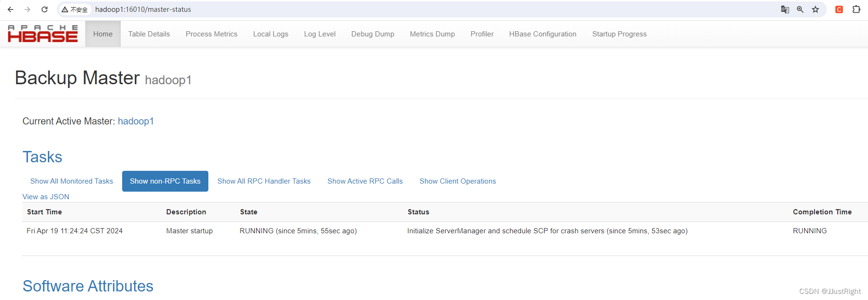Click the Backup Master page title
This screenshot has height=300, width=868.
[x=77, y=78]
